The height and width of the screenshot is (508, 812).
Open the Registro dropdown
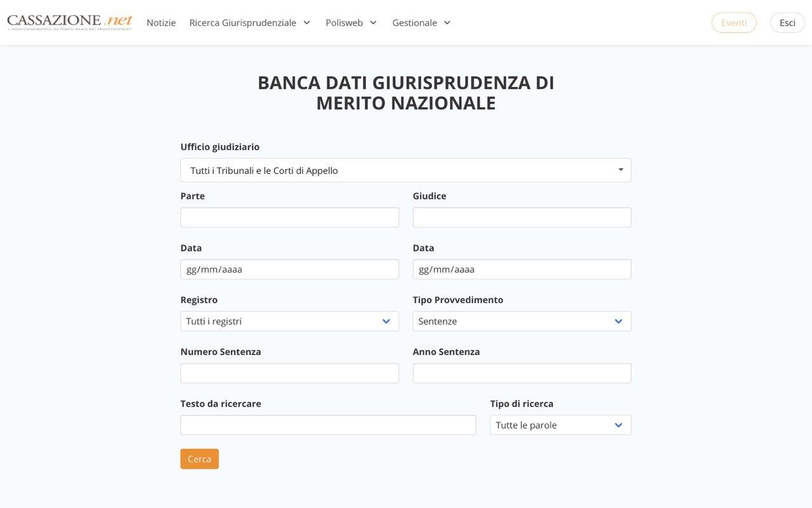(x=290, y=321)
